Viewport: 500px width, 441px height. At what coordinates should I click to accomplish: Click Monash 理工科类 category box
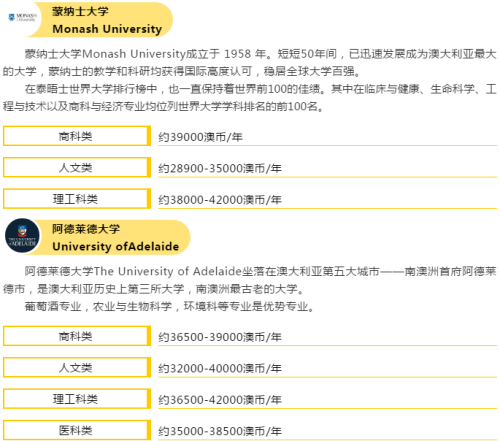(x=77, y=199)
